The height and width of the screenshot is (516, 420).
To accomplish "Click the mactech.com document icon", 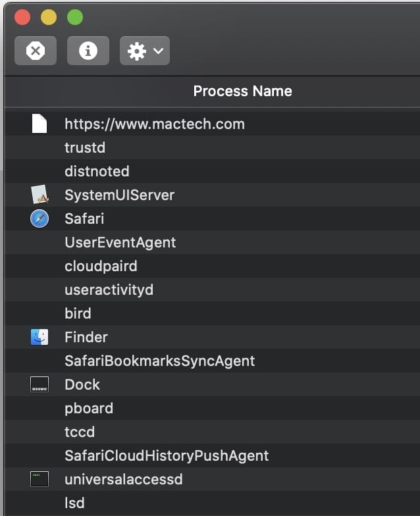I will pos(39,124).
